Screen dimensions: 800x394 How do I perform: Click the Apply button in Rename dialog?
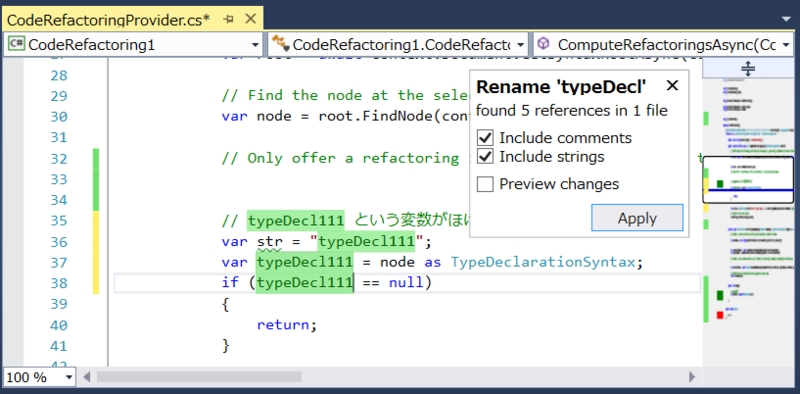(637, 218)
